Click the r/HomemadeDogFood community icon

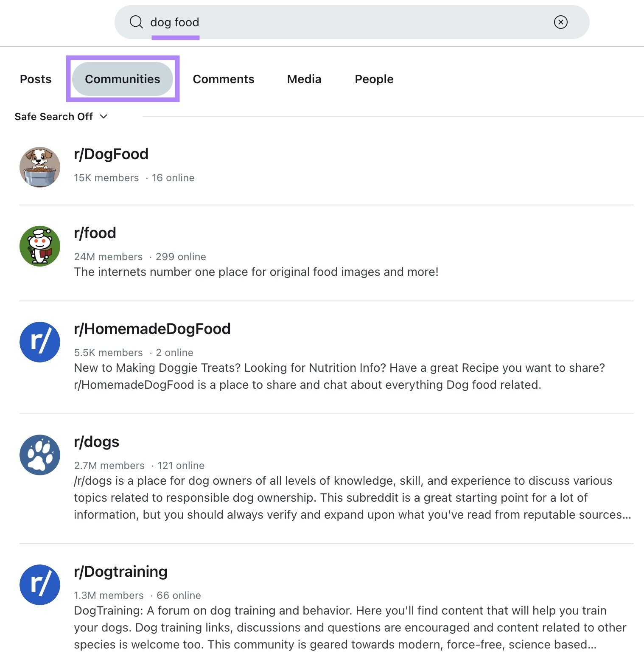[x=39, y=342]
